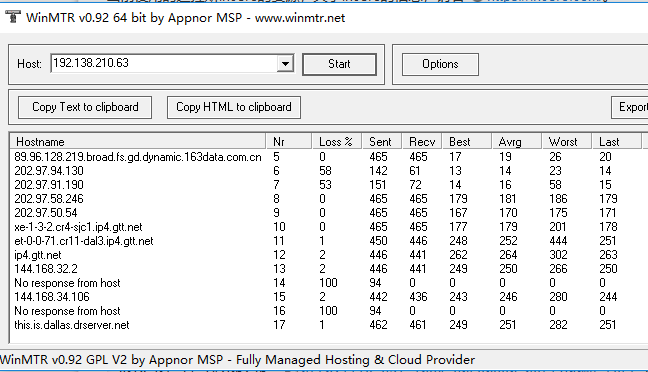
Task: Click the partially visible Export button
Action: [x=630, y=107]
